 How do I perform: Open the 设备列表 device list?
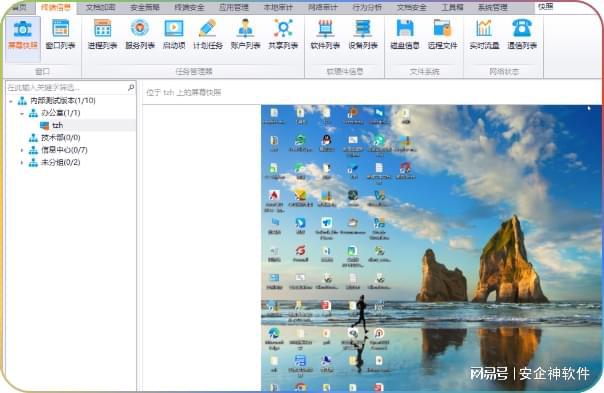(x=363, y=35)
